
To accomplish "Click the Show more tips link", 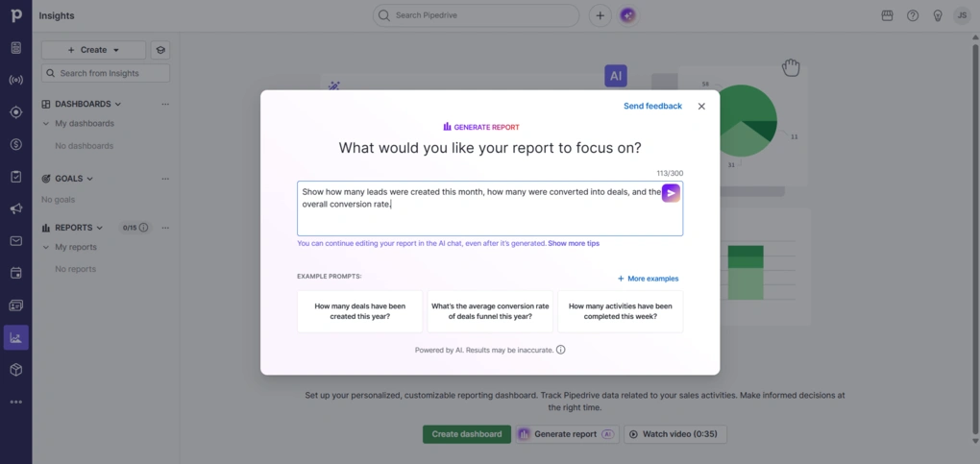I will pos(574,243).
